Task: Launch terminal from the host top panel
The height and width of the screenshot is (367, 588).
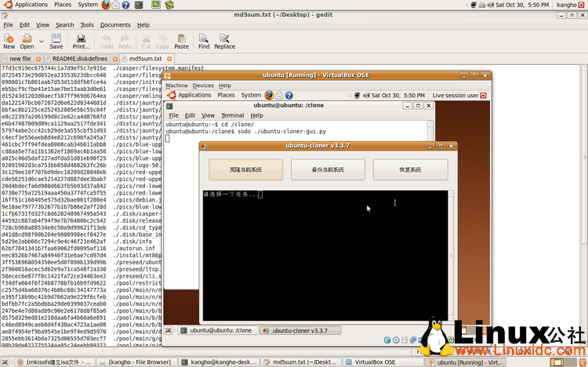Action: click(139, 5)
